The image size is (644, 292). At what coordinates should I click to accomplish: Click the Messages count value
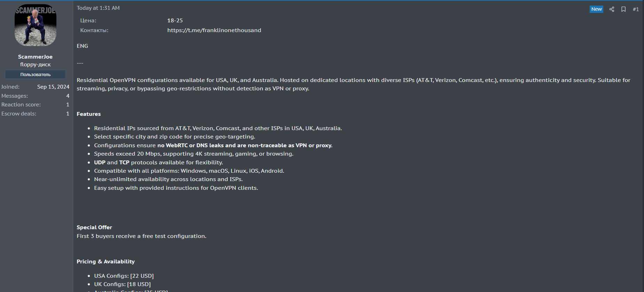pos(68,96)
